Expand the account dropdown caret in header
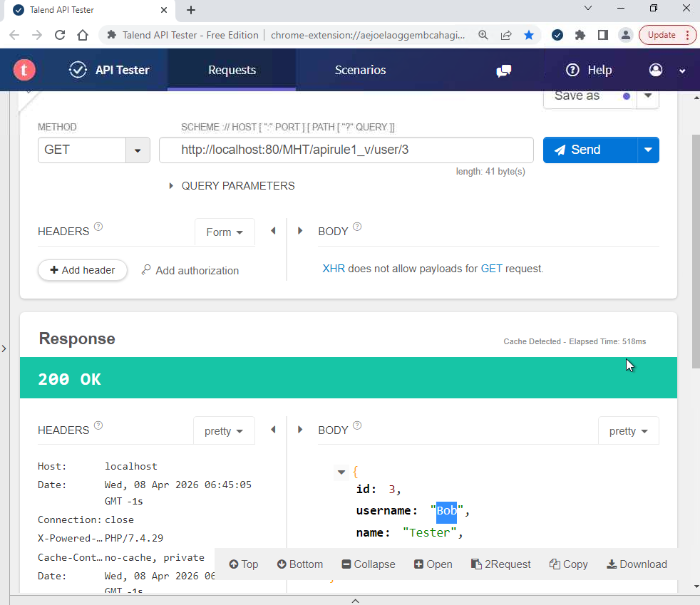 tap(682, 71)
